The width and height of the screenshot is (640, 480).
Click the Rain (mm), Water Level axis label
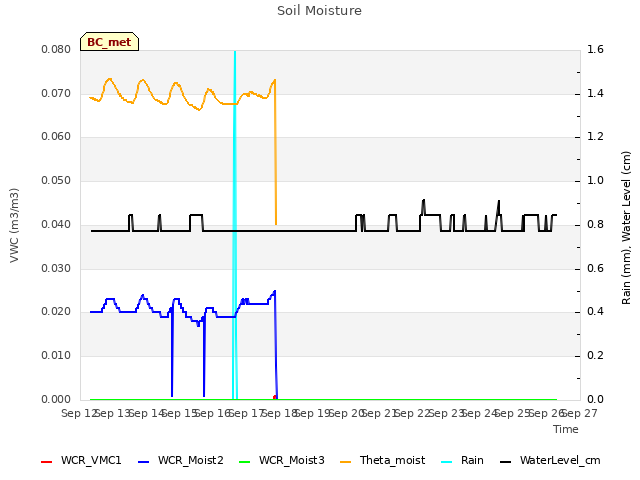point(626,228)
